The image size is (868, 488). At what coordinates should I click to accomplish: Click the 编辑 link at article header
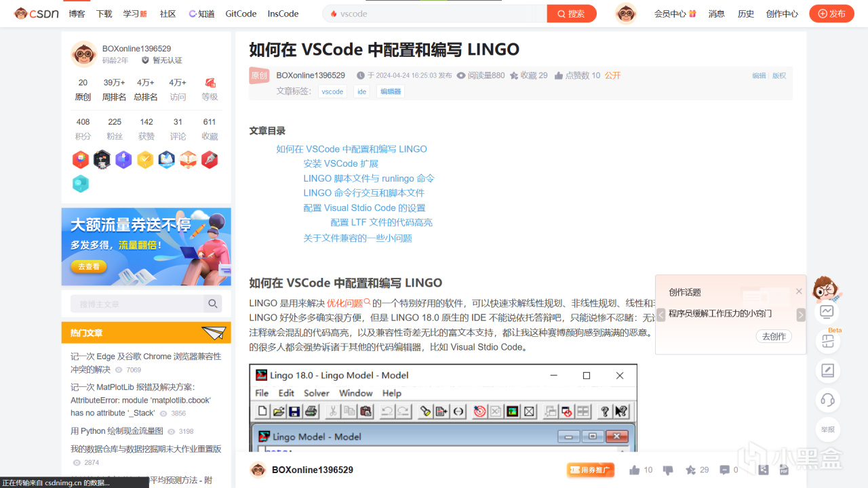pyautogui.click(x=759, y=76)
